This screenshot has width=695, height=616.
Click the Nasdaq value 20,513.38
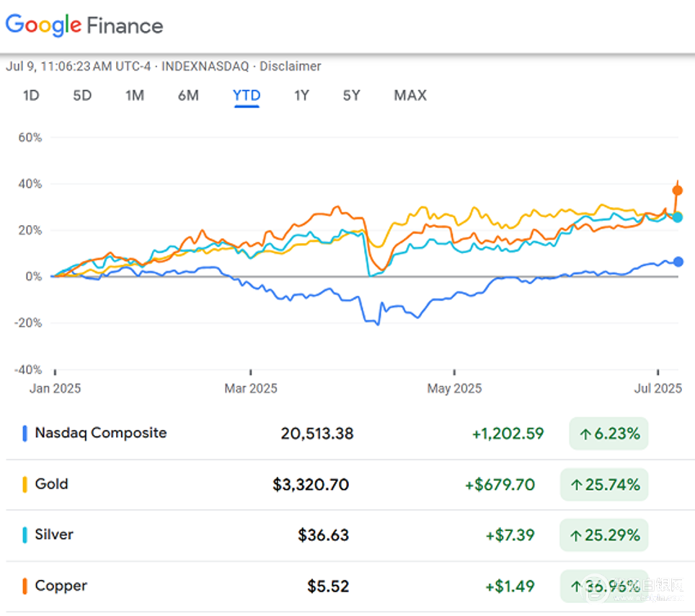(x=317, y=434)
